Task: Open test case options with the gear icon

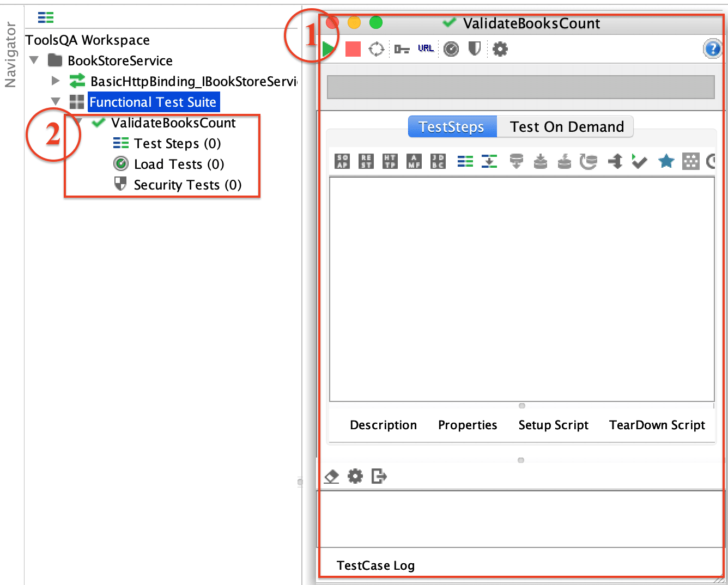Action: pos(500,48)
